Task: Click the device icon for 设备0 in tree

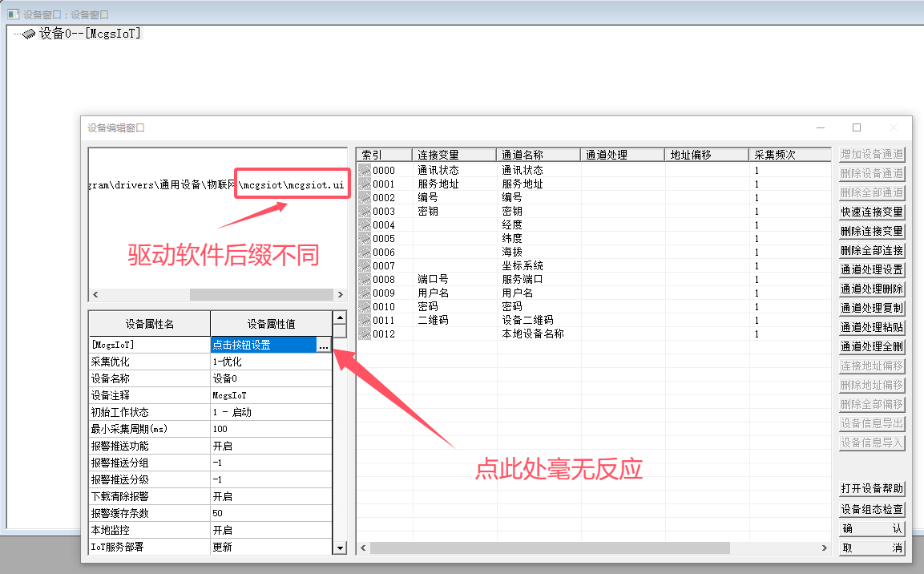Action: 29,34
